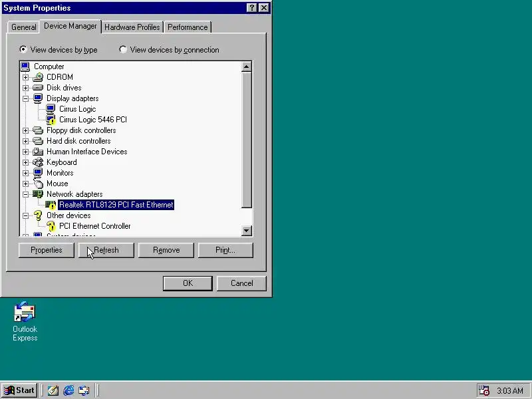Click the question mark help button in title bar
Viewport: 532px width, 399px height.
pyautogui.click(x=251, y=8)
